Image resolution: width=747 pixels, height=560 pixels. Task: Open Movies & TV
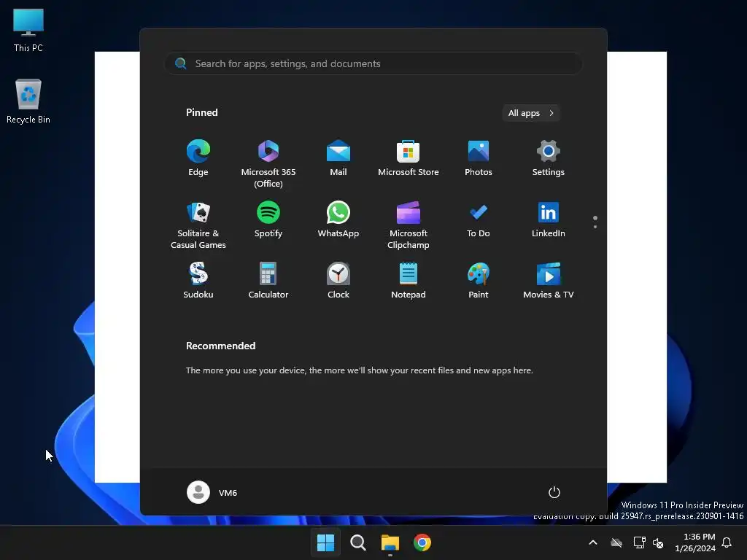coord(549,281)
